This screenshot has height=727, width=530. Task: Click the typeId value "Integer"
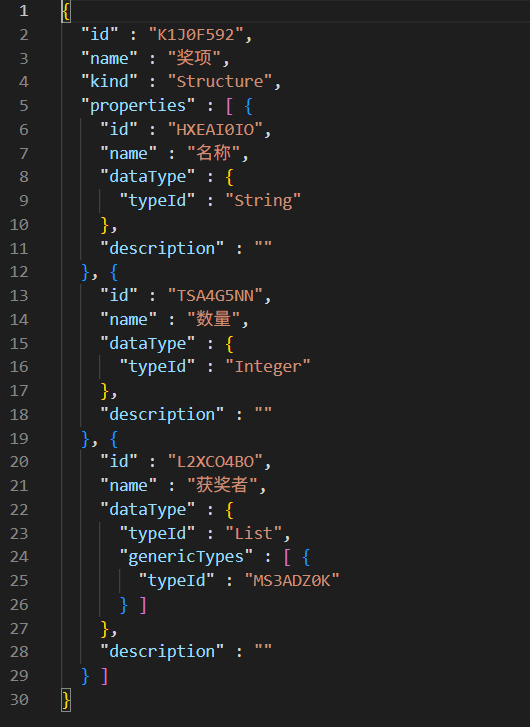click(x=268, y=367)
